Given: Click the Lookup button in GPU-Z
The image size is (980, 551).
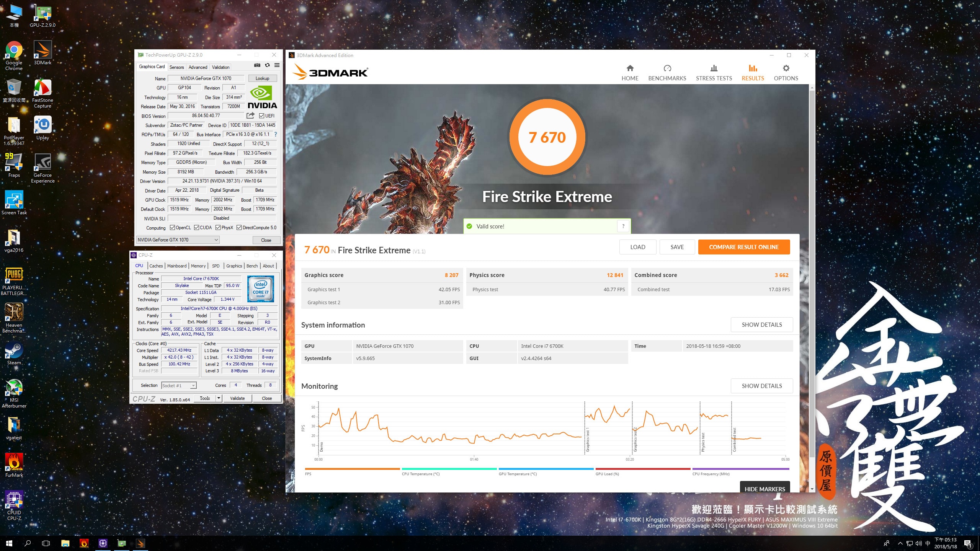Looking at the screenshot, I should click(262, 78).
